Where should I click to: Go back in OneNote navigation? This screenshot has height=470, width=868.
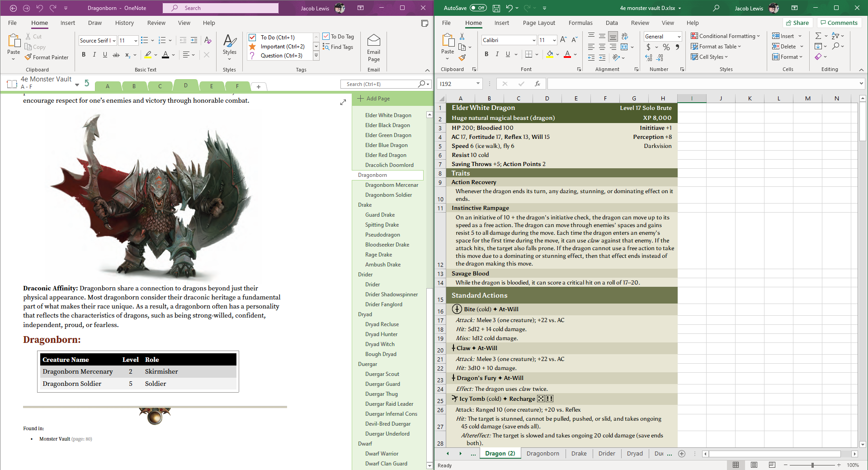click(x=13, y=8)
